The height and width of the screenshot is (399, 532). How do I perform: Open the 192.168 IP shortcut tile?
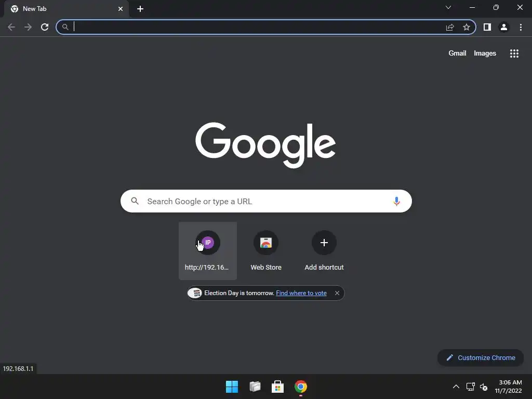[x=208, y=251]
